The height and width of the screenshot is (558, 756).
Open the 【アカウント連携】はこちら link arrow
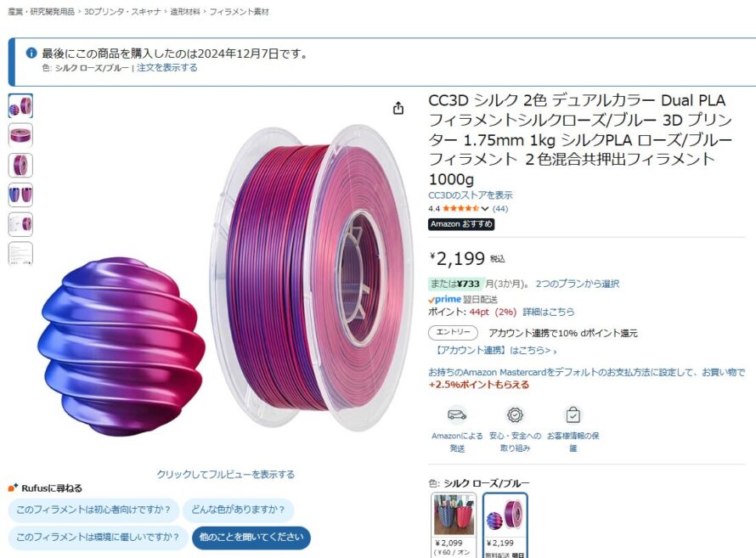(x=495, y=350)
